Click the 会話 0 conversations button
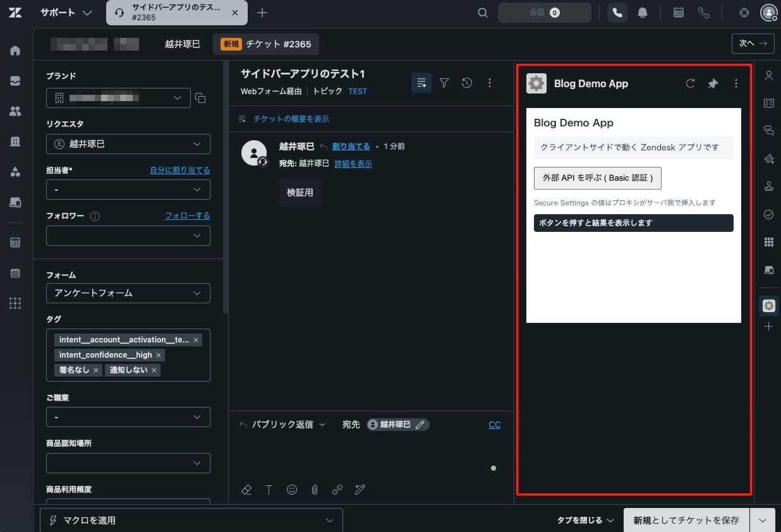 click(545, 13)
